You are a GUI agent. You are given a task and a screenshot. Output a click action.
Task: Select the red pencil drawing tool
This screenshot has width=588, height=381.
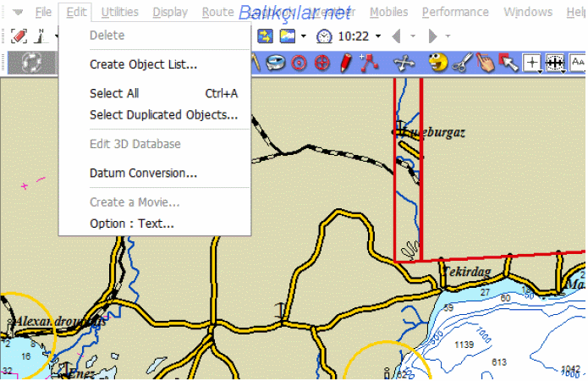coord(345,63)
